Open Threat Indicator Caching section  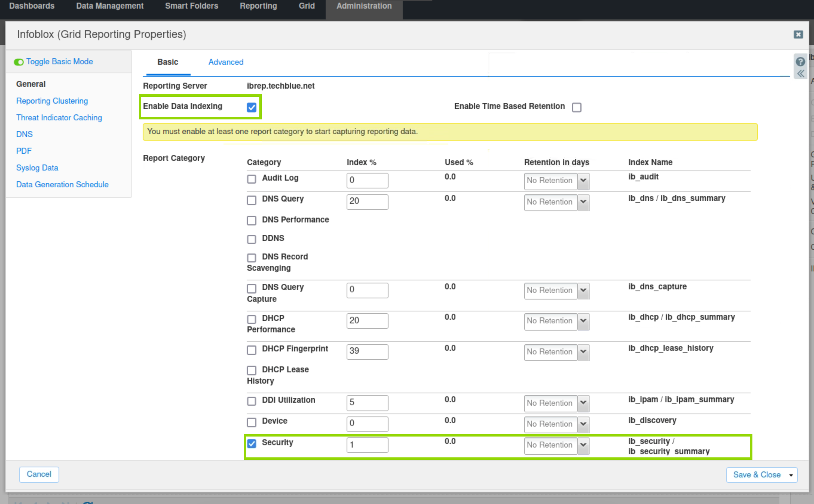tap(59, 118)
